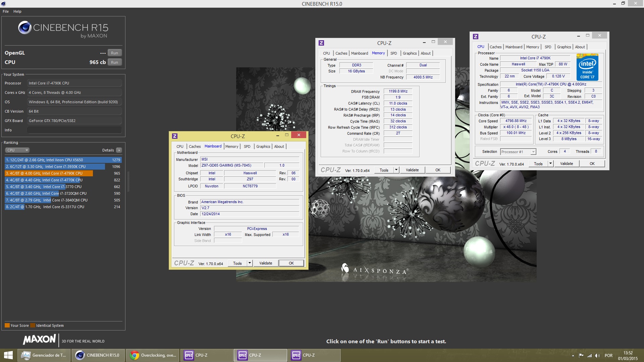Click the DRAM Frequency value 1199.8 MHz

coord(398,91)
